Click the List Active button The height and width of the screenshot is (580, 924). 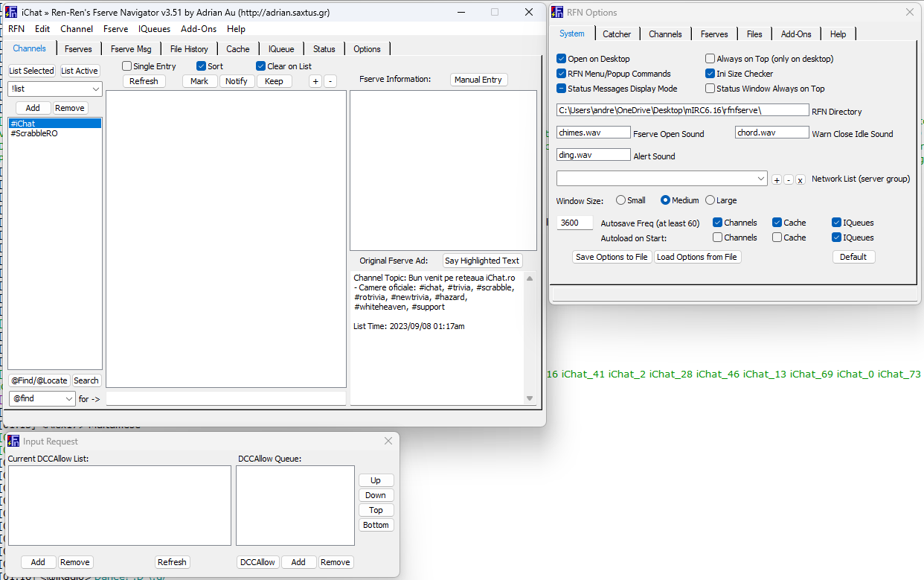(80, 71)
